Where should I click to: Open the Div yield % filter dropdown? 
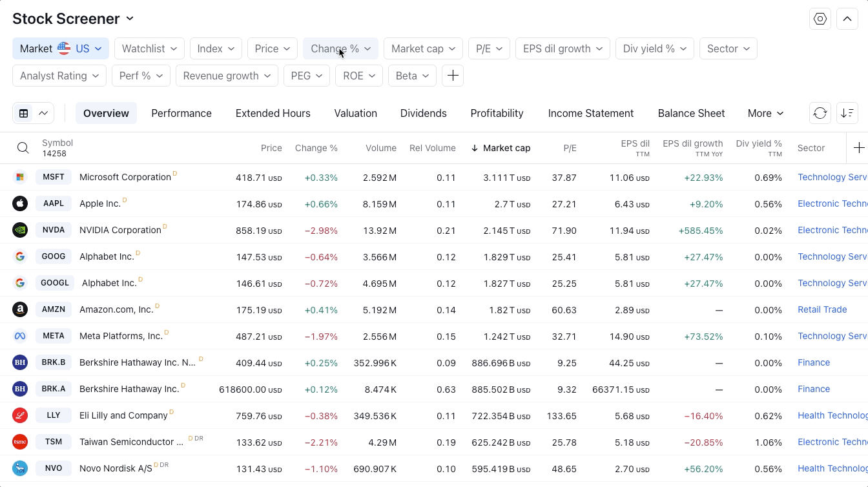654,48
